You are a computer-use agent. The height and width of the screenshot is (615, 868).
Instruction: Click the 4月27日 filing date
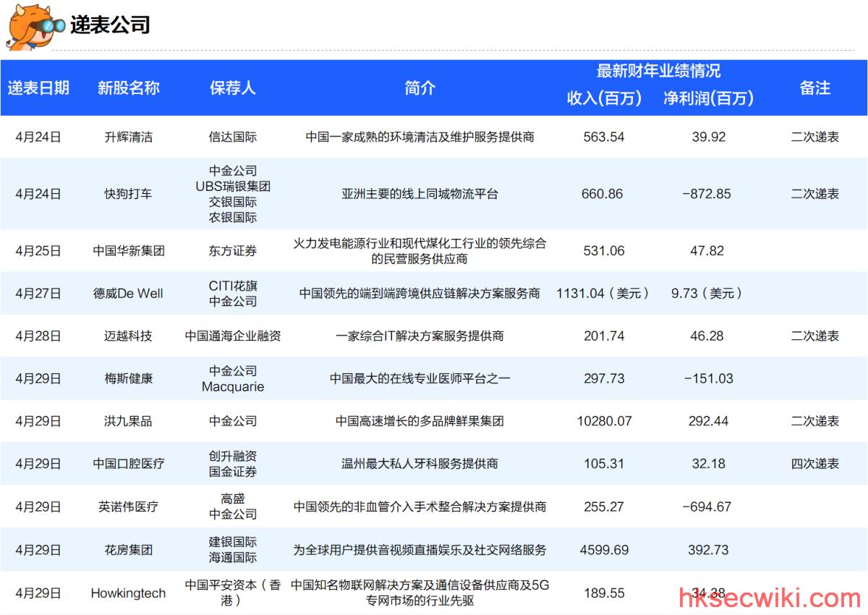tap(38, 294)
